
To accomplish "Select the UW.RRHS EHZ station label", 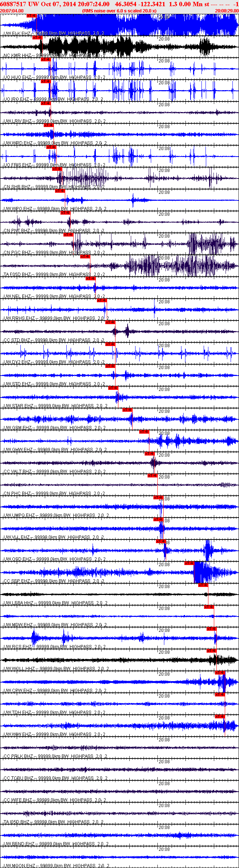I will tap(19, 318).
